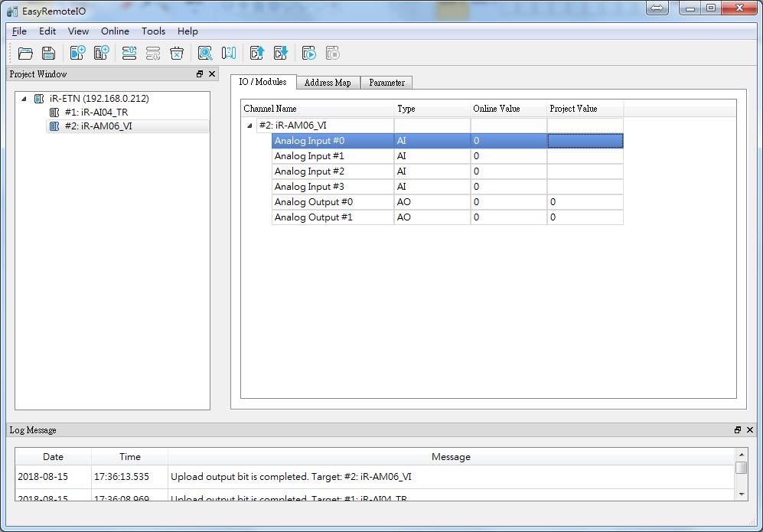Select the #1: iR-AI04_TR module
The image size is (763, 532).
(96, 113)
